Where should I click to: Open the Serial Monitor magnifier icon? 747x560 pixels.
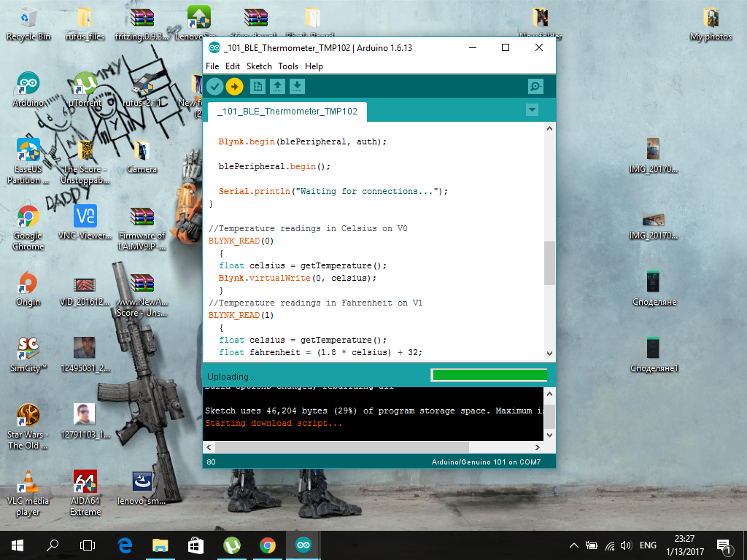pos(535,86)
